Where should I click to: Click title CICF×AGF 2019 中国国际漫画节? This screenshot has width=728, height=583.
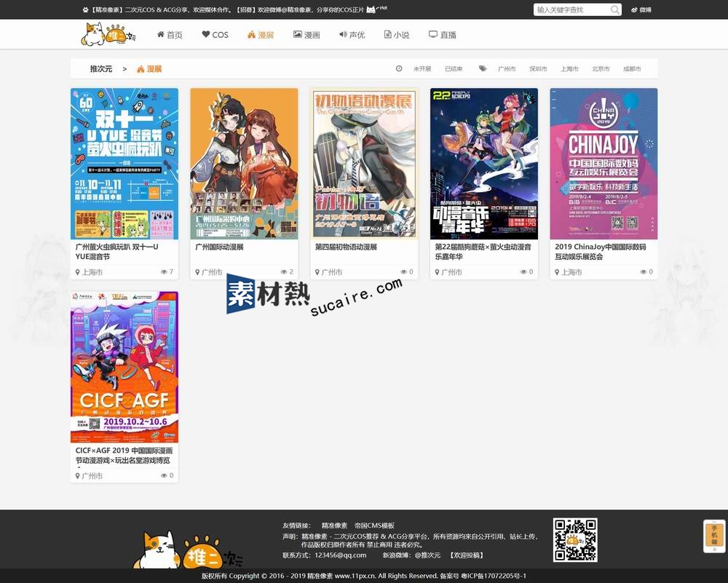pos(124,456)
